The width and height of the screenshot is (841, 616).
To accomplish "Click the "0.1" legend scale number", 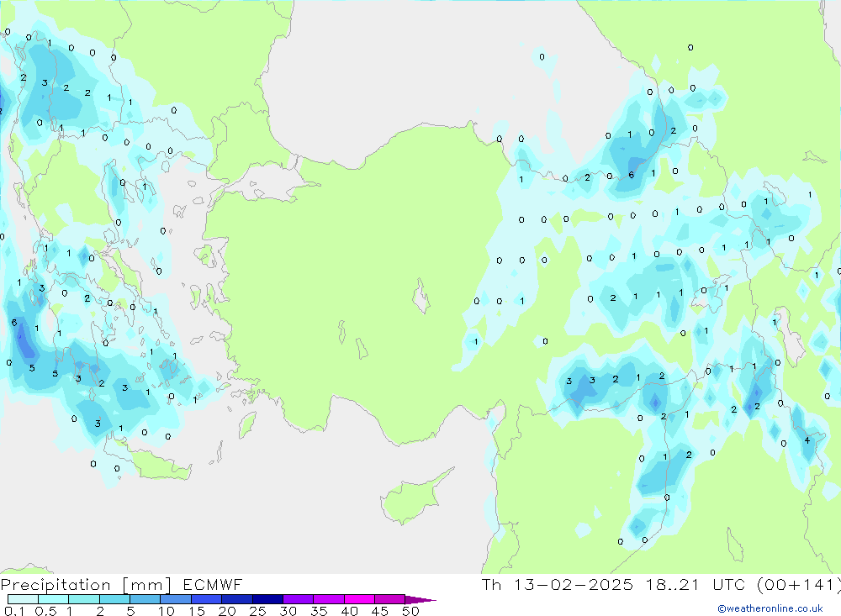I will pos(14,611).
